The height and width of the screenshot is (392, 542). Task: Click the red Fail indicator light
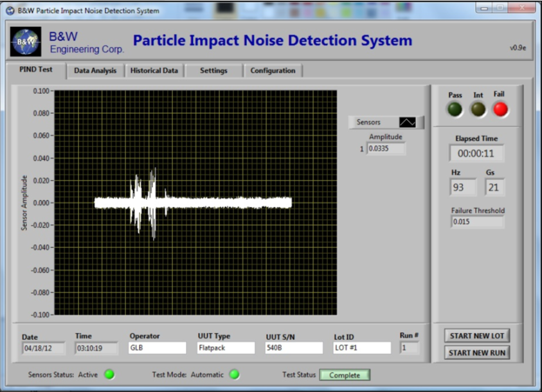(x=500, y=109)
